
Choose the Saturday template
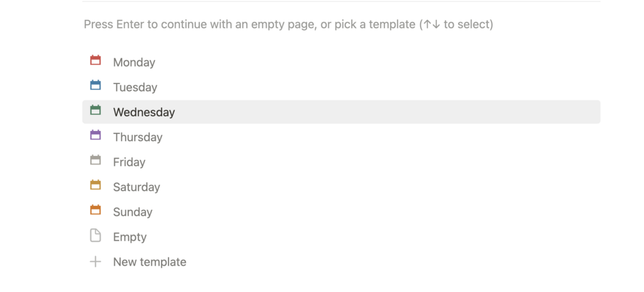(136, 187)
